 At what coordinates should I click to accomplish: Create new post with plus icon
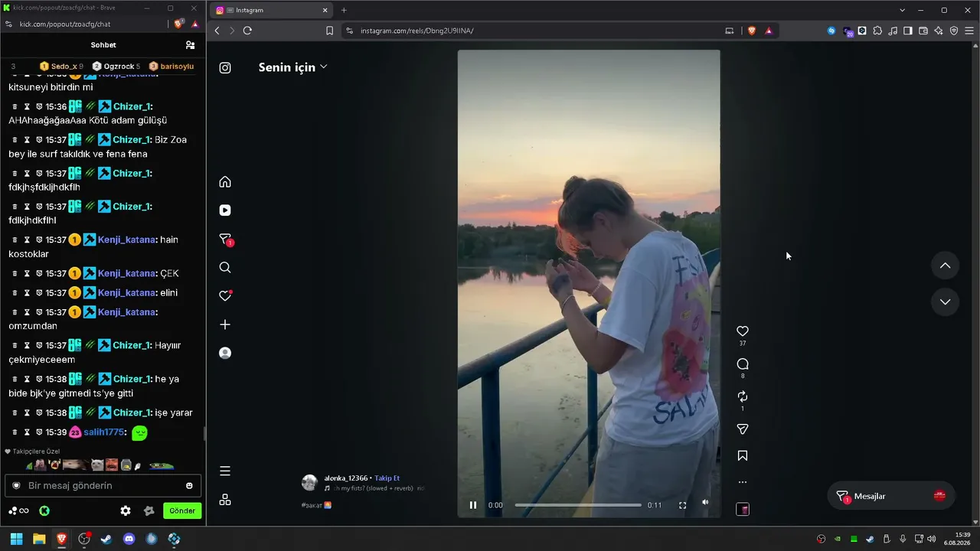tap(225, 324)
